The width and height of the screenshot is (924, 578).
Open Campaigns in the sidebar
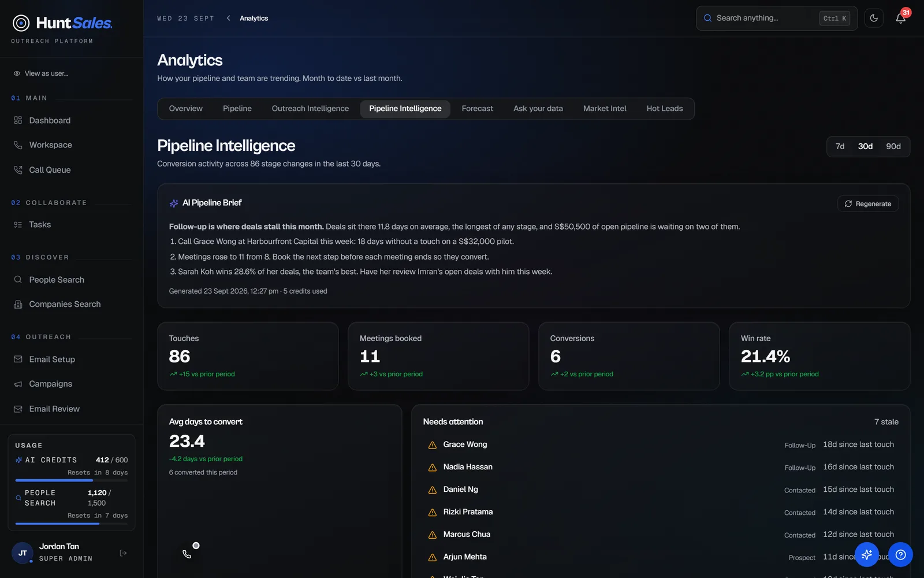[72, 384]
